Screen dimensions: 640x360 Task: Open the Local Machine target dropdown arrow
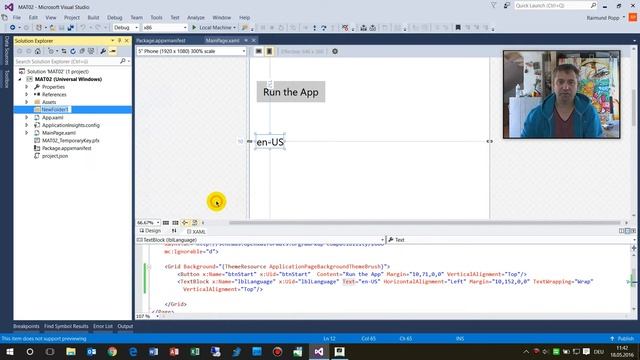(x=234, y=28)
